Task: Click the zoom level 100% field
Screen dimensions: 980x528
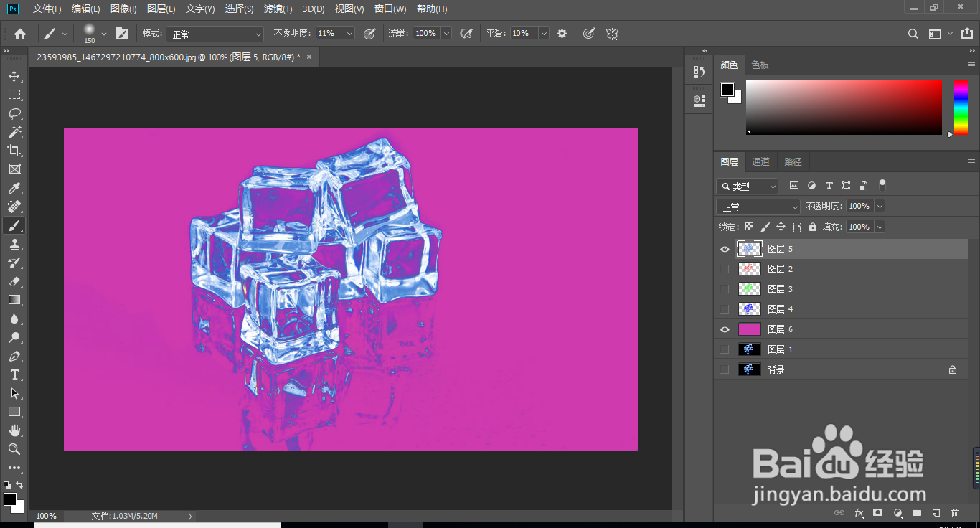Action: pos(47,516)
